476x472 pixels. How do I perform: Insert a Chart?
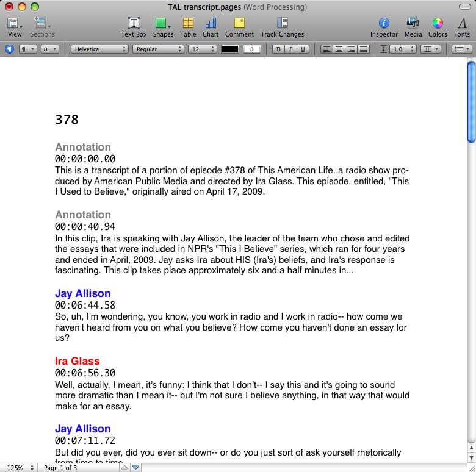coord(211,27)
